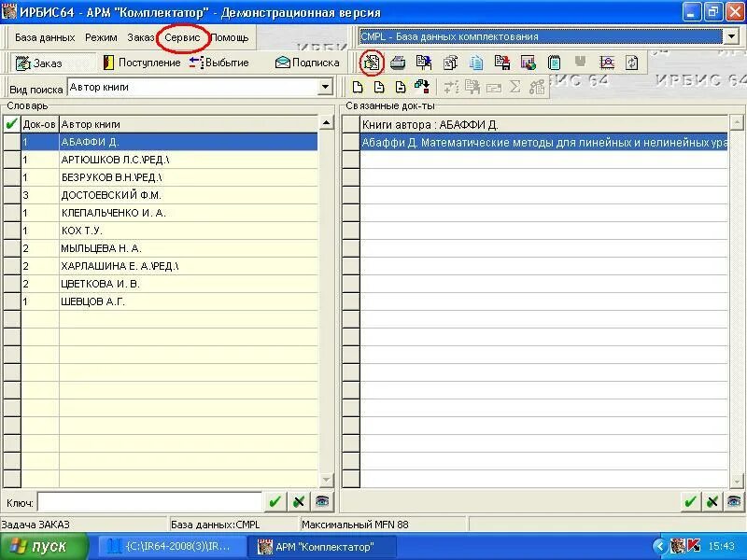Click the document-to-floppy-disk toolbar icon
Viewport: 747px width, 560px height.
point(502,63)
